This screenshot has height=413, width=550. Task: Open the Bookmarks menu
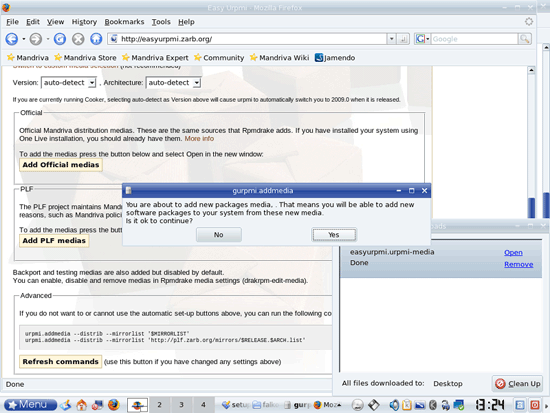click(x=124, y=22)
